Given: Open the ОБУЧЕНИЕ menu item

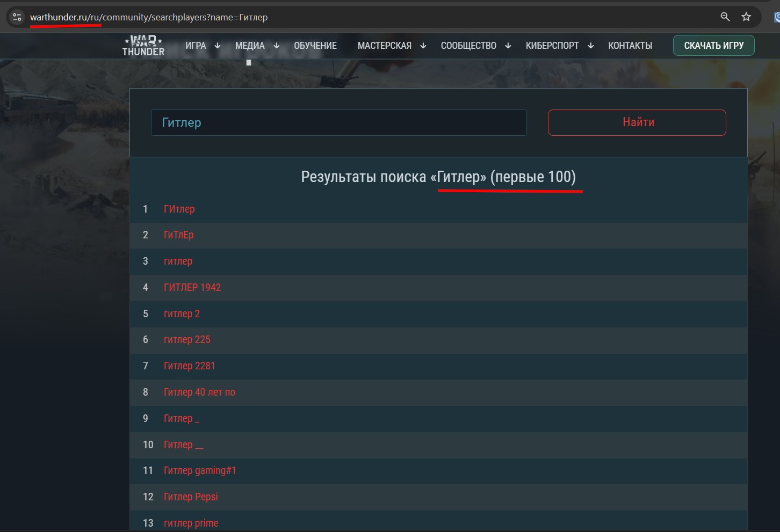Looking at the screenshot, I should point(315,46).
